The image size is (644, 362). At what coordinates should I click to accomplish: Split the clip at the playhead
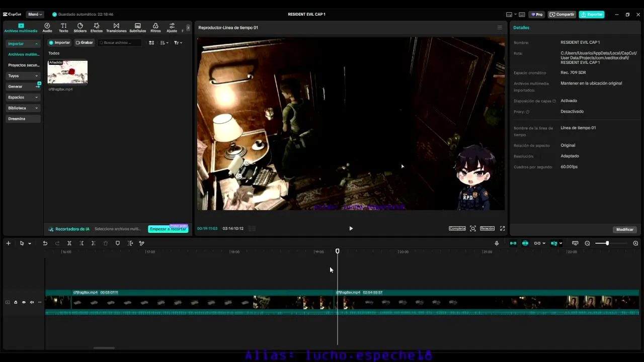(x=69, y=243)
